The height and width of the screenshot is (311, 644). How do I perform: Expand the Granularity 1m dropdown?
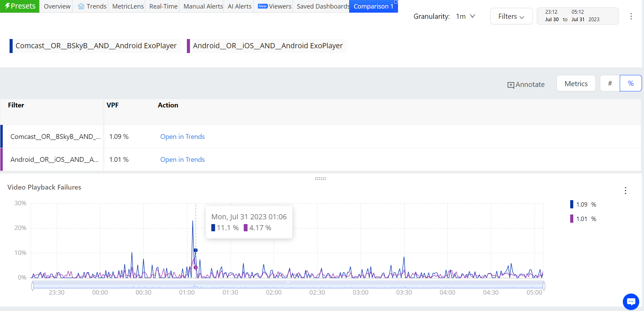pyautogui.click(x=465, y=16)
